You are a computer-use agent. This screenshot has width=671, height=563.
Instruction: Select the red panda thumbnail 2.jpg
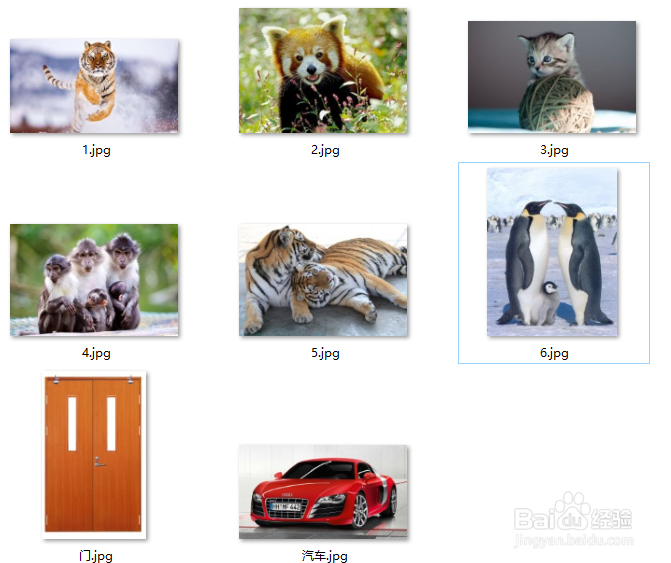323,71
